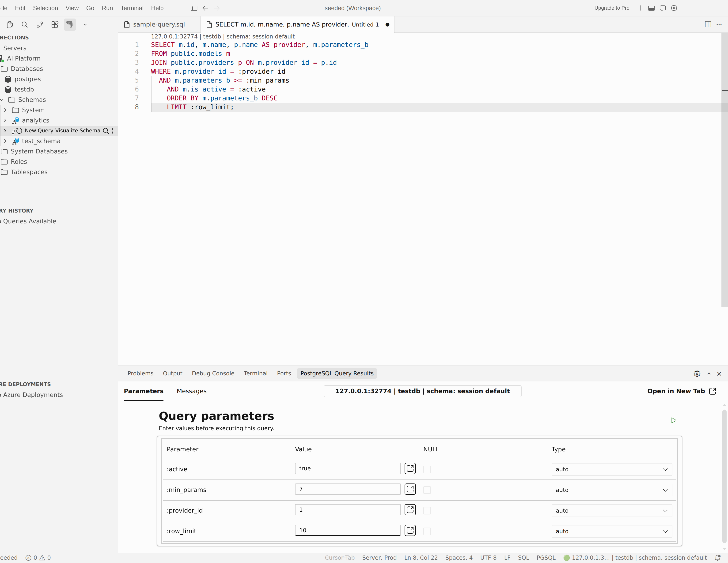The image size is (728, 563).
Task: Open query results panel settings gear
Action: click(x=697, y=374)
